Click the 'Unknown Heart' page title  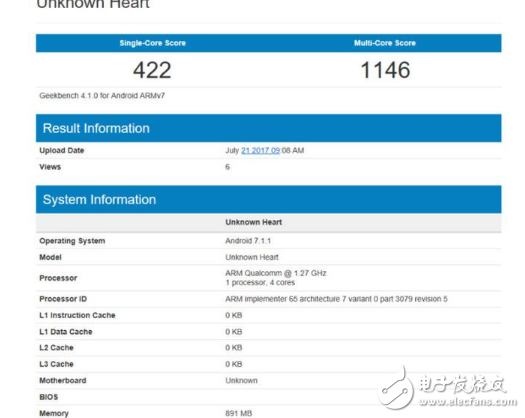click(x=93, y=4)
